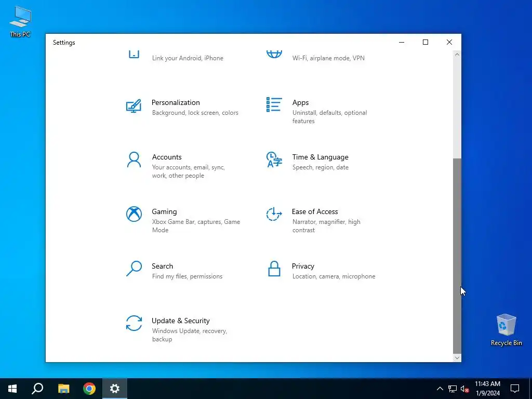
Task: Click the Network globe icon
Action: tap(274, 54)
